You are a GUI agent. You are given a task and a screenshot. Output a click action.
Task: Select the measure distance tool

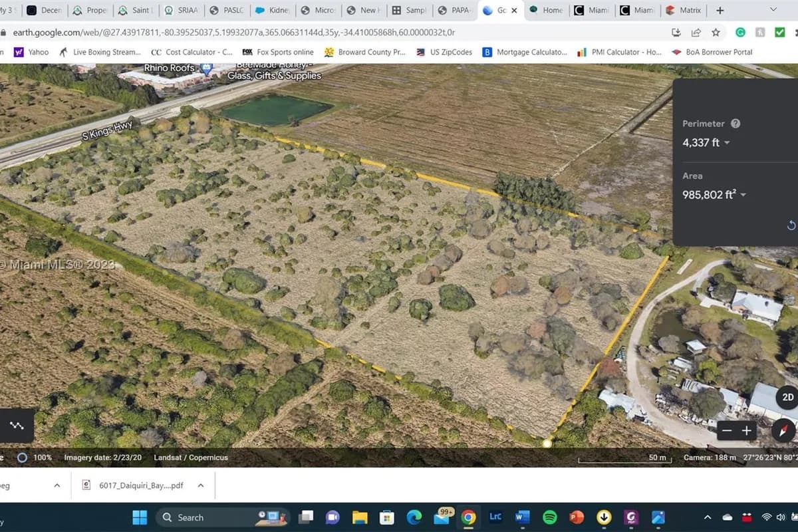click(17, 426)
